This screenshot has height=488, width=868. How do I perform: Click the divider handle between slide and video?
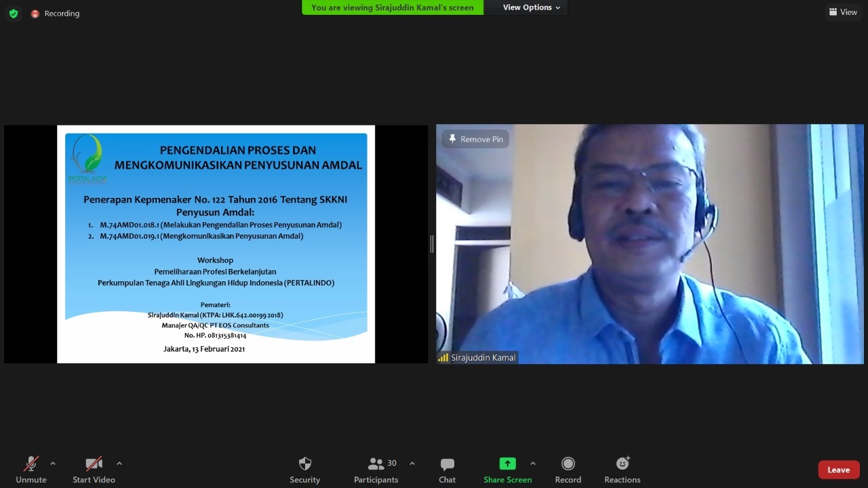click(432, 244)
